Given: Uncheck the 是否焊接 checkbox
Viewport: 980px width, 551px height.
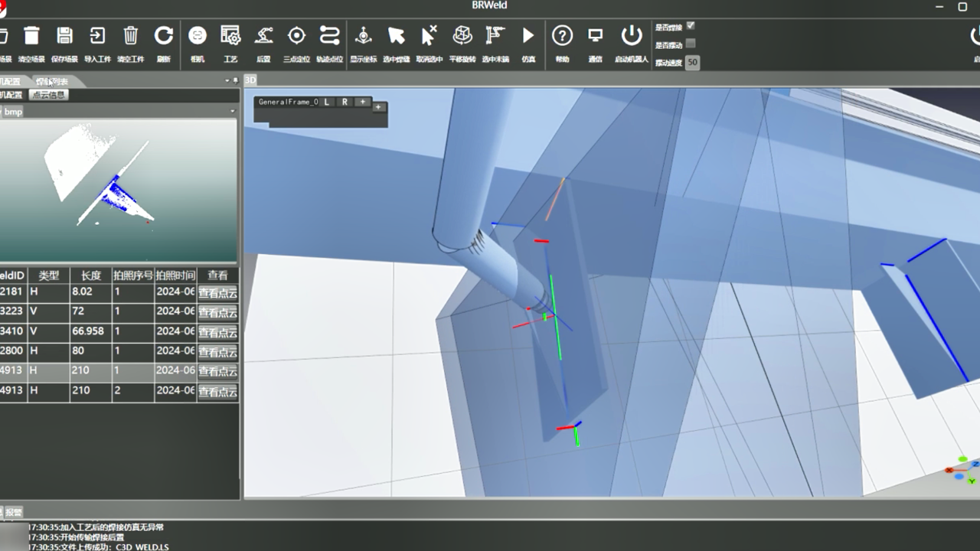Looking at the screenshot, I should point(691,26).
